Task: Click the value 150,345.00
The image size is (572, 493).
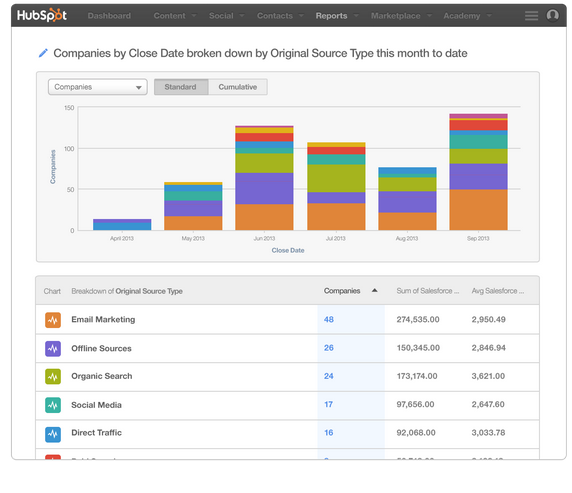Action: [x=418, y=348]
